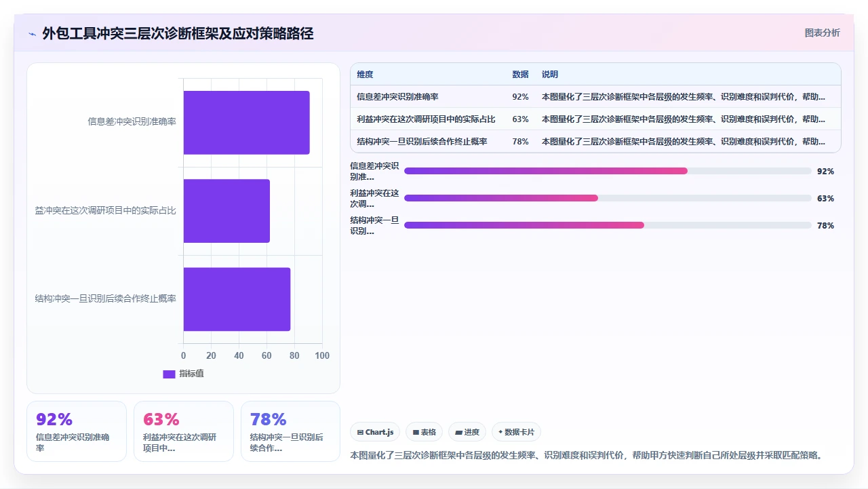Click the lightning icon beside the title
This screenshot has height=489, width=868.
(x=32, y=34)
